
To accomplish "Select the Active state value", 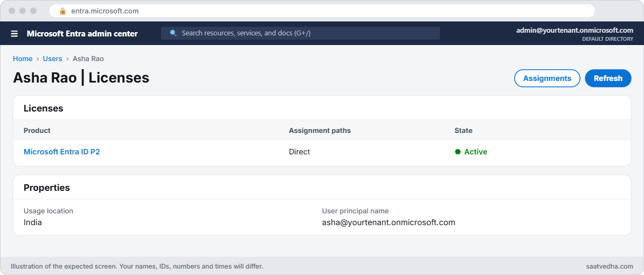I will click(x=475, y=152).
